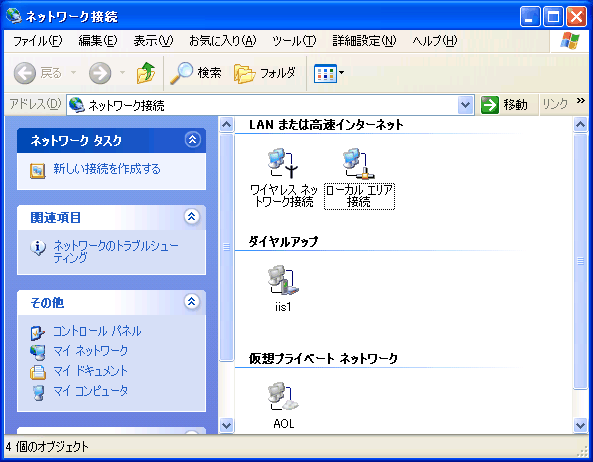The image size is (593, 462).
Task: Click the forward arrow toolbar button
Action: [100, 73]
